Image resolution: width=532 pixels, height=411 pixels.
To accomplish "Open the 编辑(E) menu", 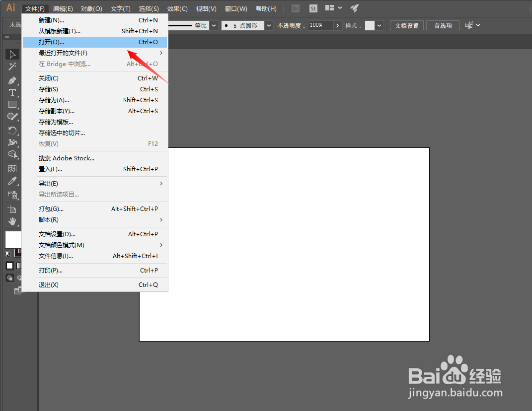I will (63, 9).
